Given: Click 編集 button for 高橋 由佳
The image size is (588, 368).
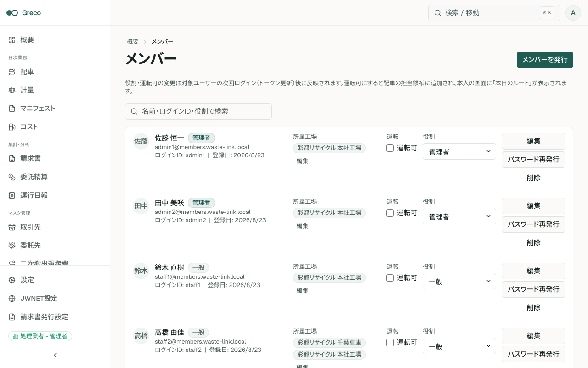Looking at the screenshot, I should [x=533, y=336].
